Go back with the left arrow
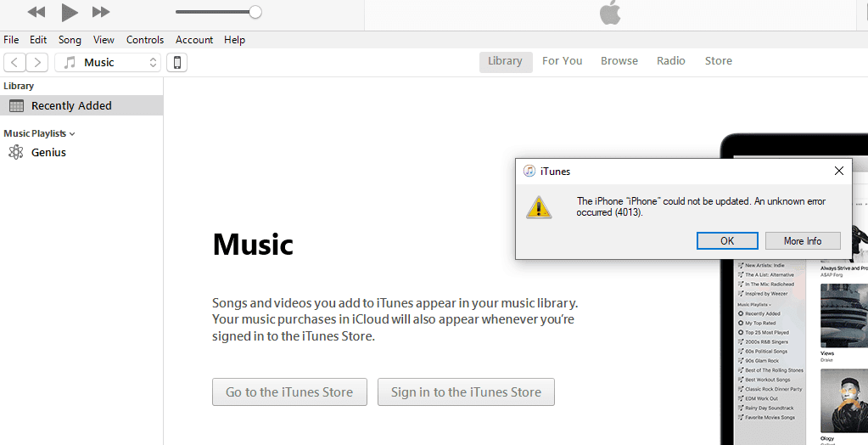The width and height of the screenshot is (868, 445). (x=15, y=62)
